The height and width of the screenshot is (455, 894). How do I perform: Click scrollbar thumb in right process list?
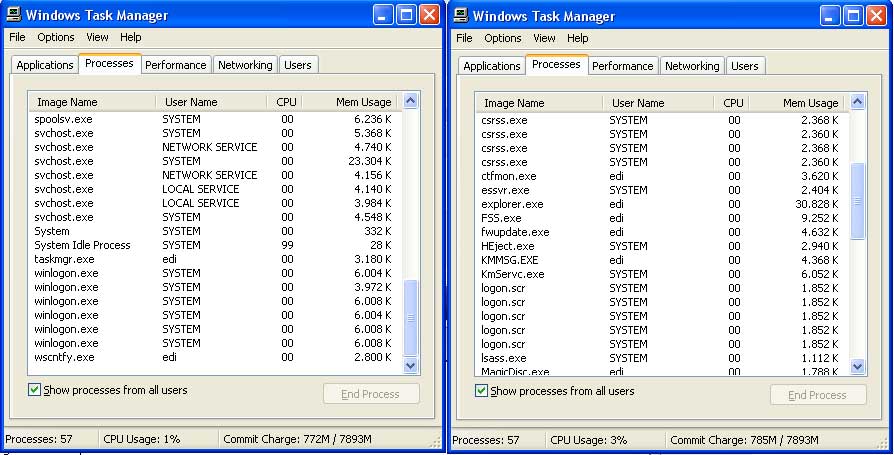click(858, 201)
